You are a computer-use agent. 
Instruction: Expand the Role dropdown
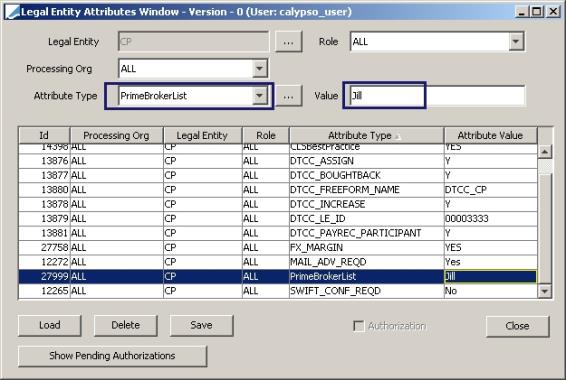point(516,42)
